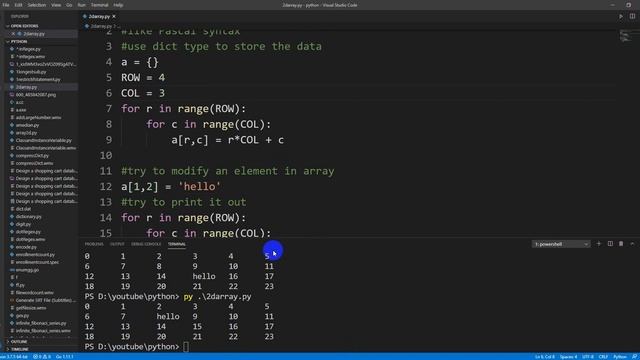This screenshot has height=360, width=640.
Task: Open dictionary.py in the explorer
Action: tap(29, 216)
